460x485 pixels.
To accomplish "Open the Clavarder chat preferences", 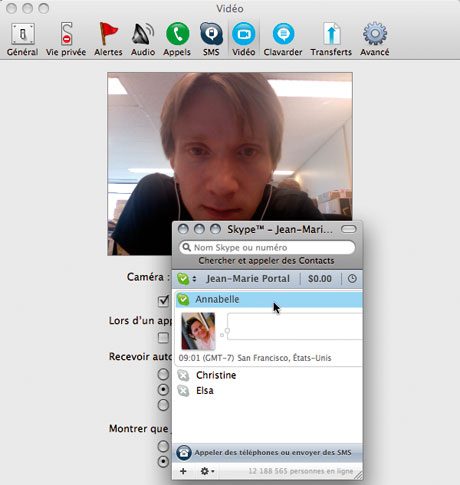I will point(283,39).
